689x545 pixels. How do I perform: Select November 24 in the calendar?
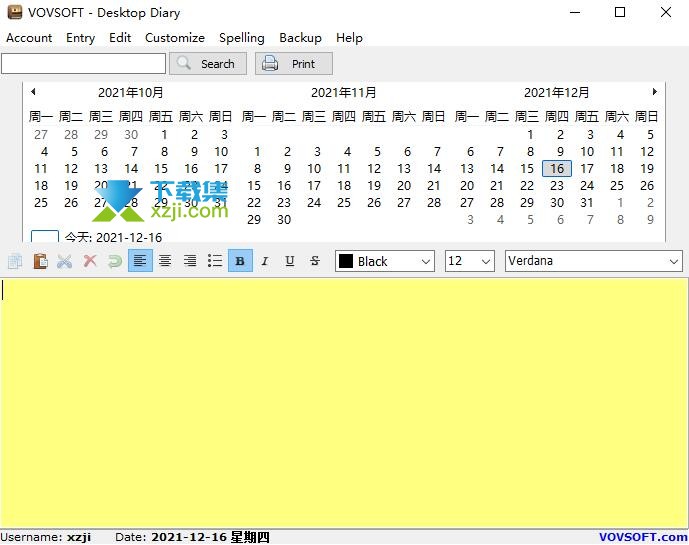pos(314,203)
